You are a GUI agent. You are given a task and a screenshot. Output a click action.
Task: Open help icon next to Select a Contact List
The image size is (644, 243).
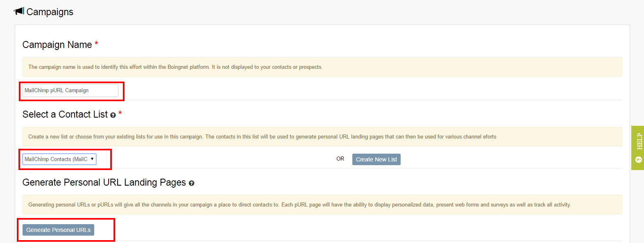[113, 116]
